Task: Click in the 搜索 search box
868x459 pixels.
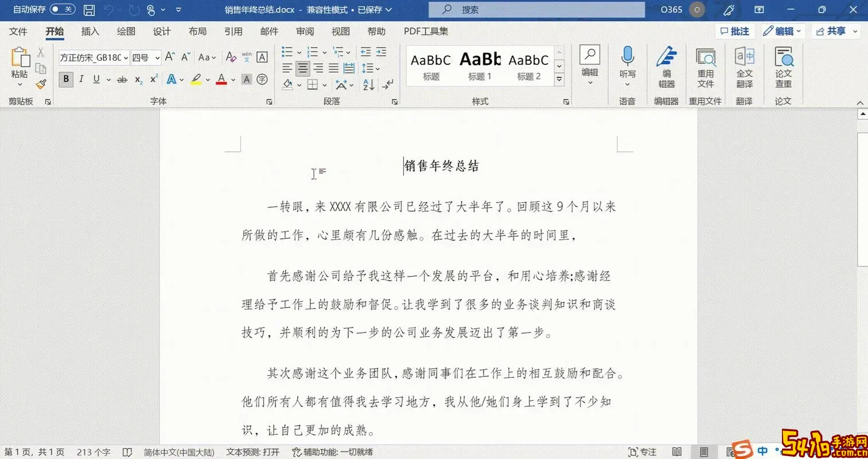Action: (536, 10)
